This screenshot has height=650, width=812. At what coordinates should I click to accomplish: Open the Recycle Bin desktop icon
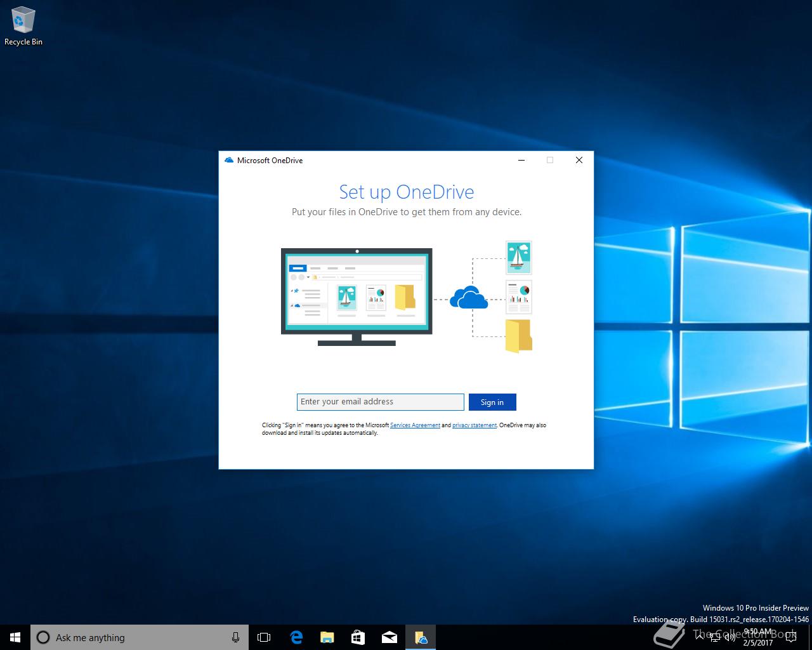(x=23, y=27)
